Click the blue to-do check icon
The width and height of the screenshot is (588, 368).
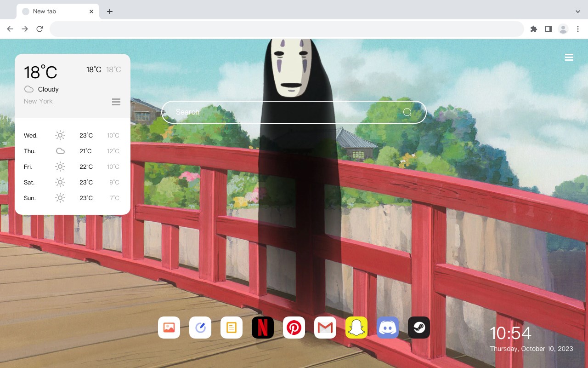tap(200, 328)
